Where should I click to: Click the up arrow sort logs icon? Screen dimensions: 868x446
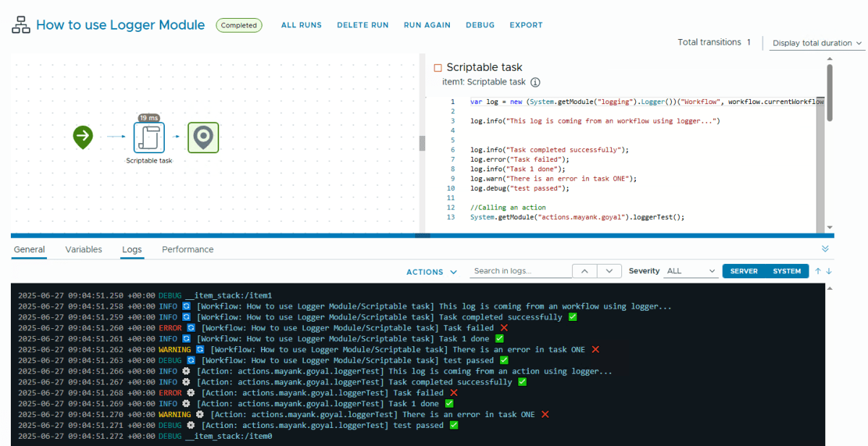coord(818,271)
